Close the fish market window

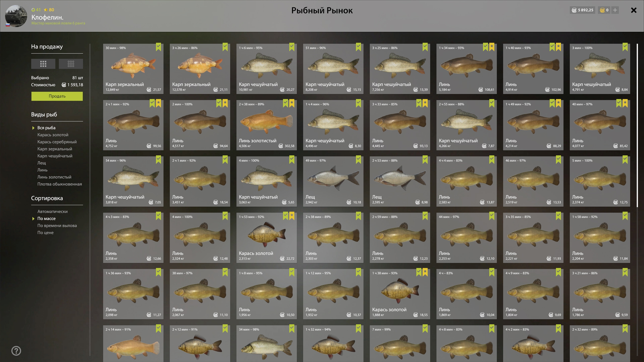[x=634, y=10]
